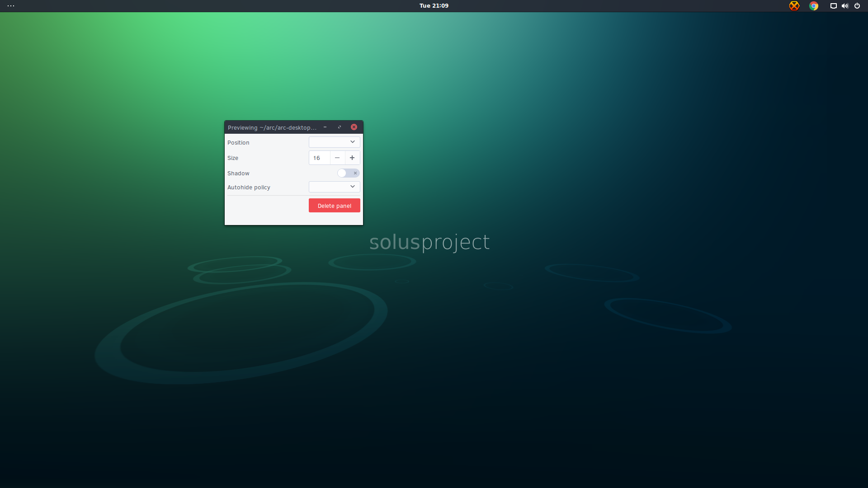Click the Tue 21:09 clock
This screenshot has height=488, width=868.
click(x=434, y=6)
